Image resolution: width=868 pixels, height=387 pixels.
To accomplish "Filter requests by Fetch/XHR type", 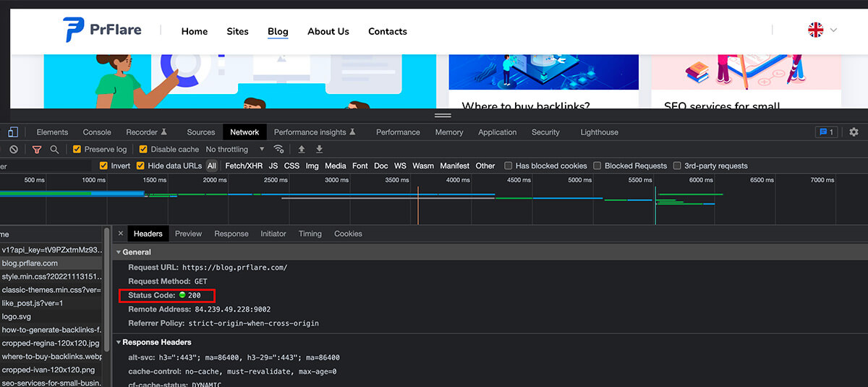I will click(244, 166).
